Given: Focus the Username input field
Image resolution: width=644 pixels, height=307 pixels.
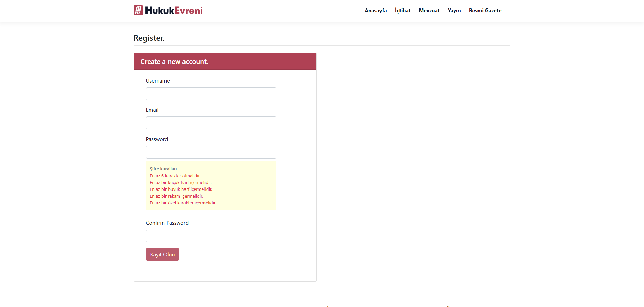Looking at the screenshot, I should click(211, 94).
